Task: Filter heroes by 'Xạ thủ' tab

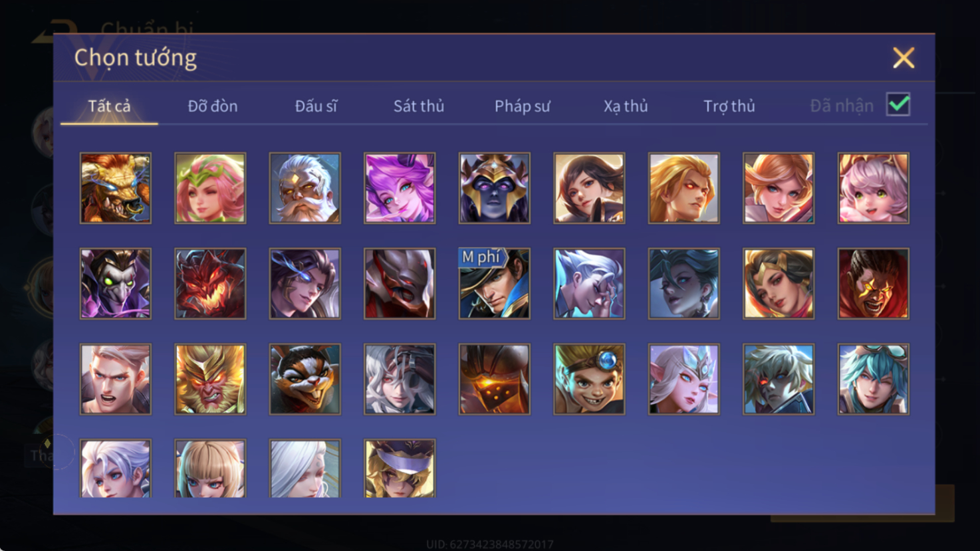Action: [626, 106]
